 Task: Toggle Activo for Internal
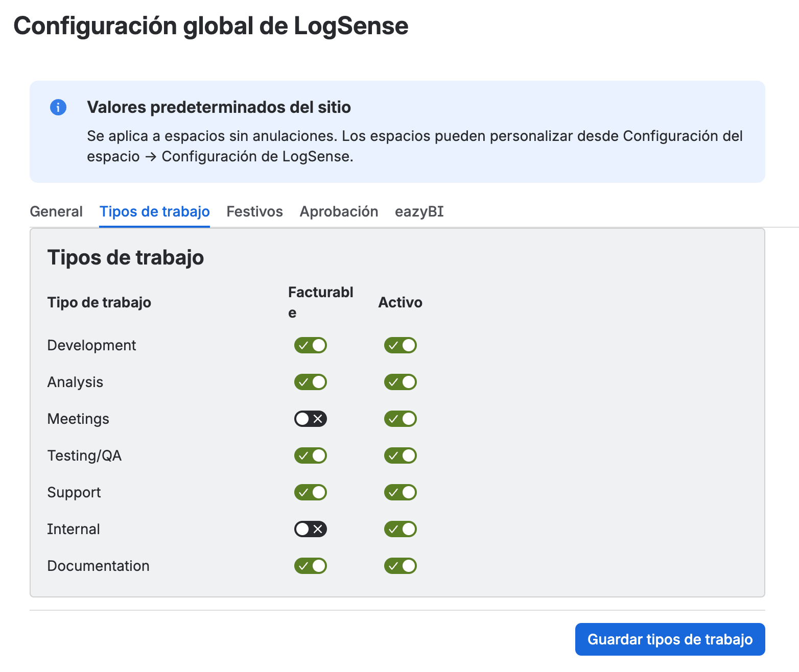401,529
